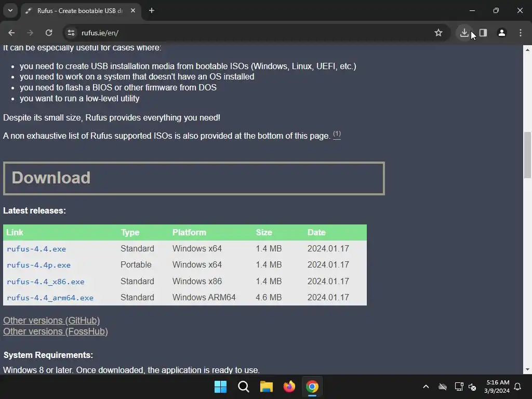Screen dimensions: 532x399
Task: Click the OneDrive cloud tray icon
Action: coord(443,387)
